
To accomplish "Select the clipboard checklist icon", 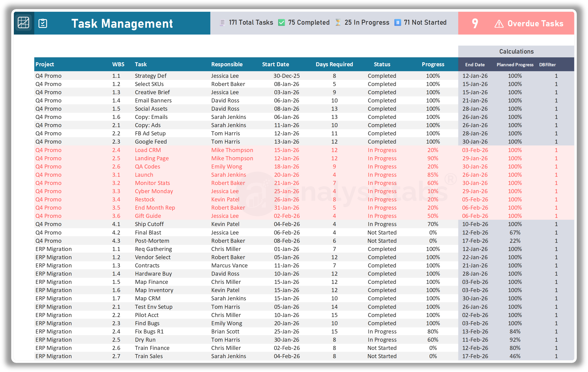I will coord(43,23).
